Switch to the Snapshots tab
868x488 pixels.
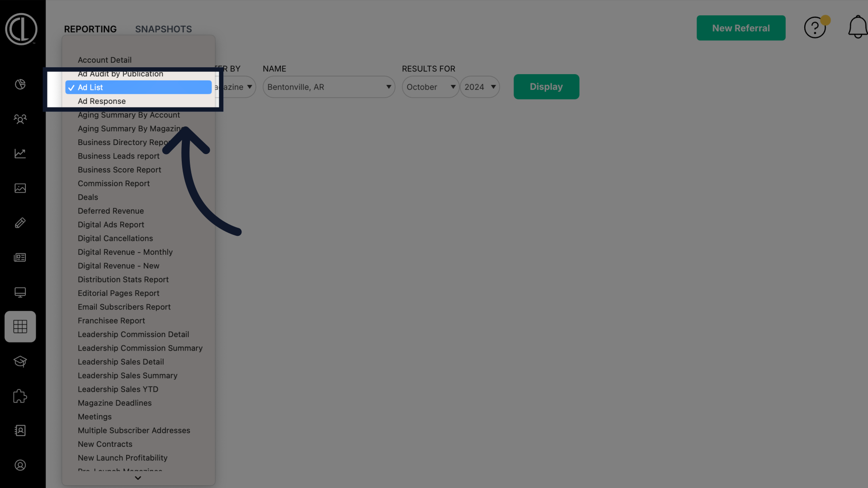click(164, 29)
